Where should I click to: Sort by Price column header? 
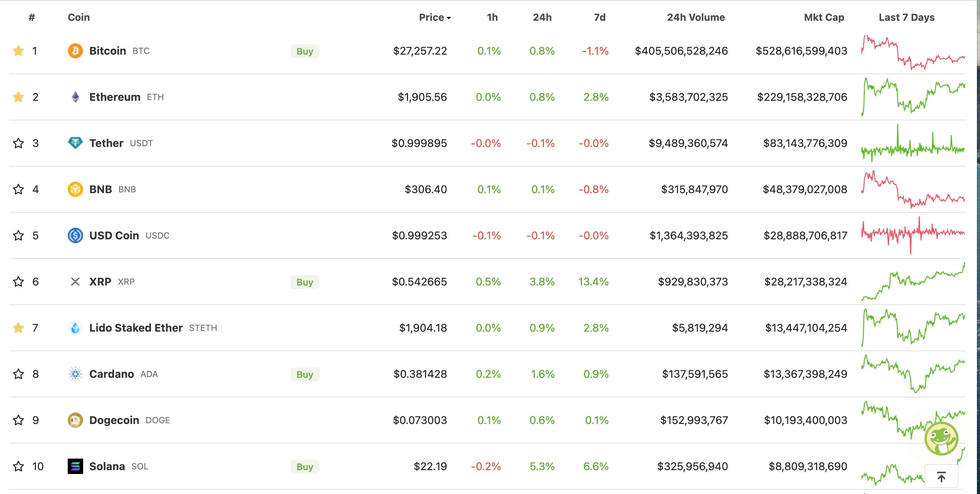click(x=435, y=17)
